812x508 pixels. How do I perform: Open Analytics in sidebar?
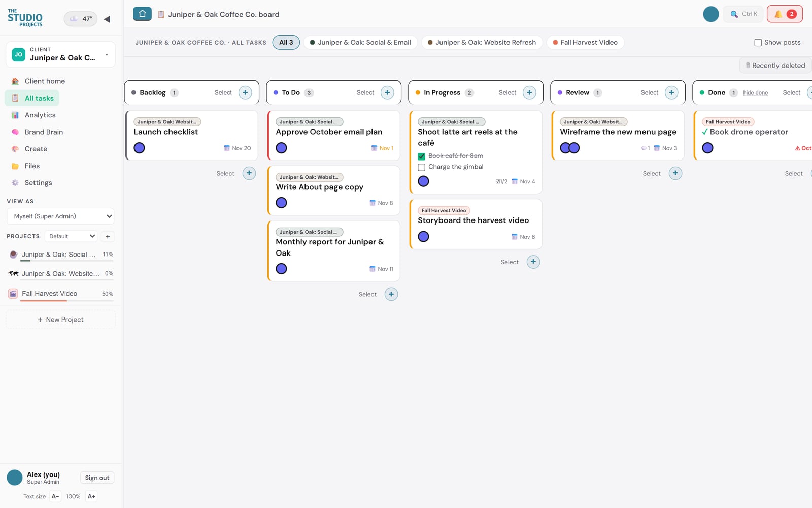40,115
